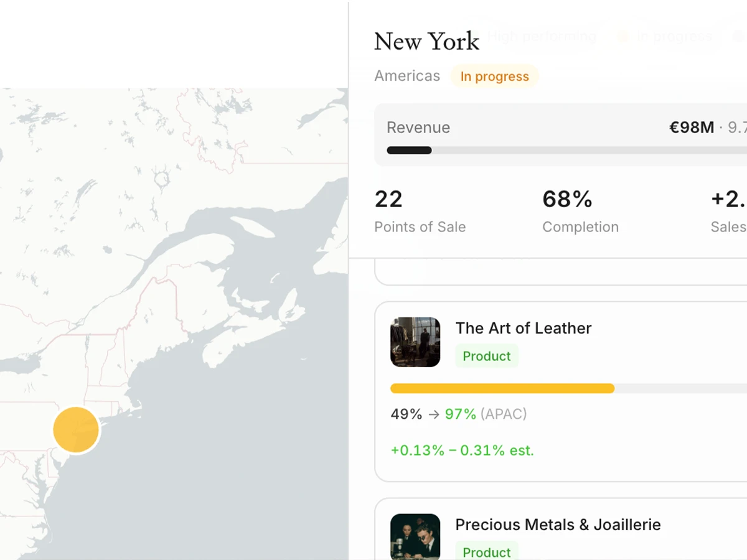Click the "In progress" status badge under New York

(x=494, y=76)
